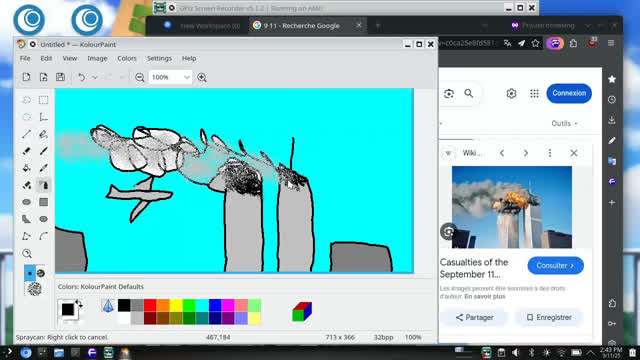Open the Image menu

(x=97, y=58)
